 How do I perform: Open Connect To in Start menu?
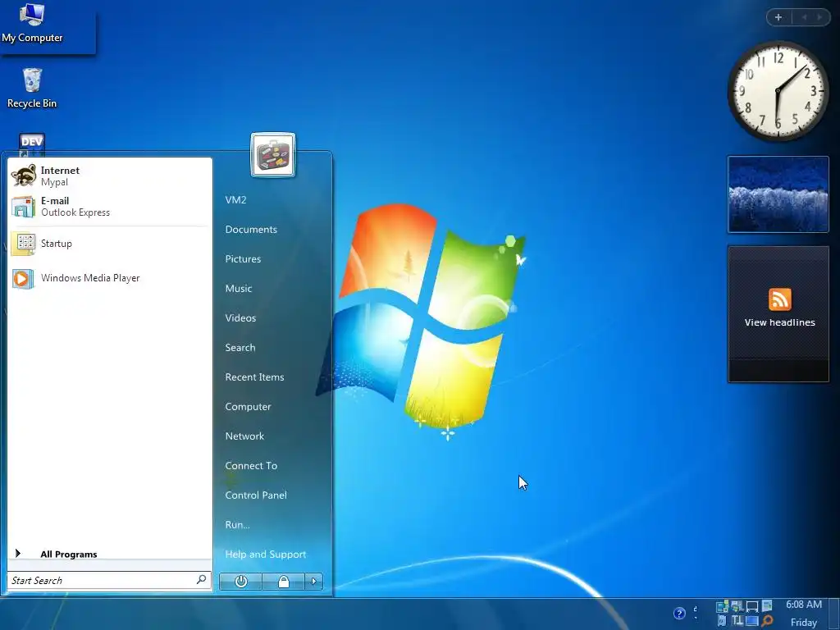[x=251, y=466]
